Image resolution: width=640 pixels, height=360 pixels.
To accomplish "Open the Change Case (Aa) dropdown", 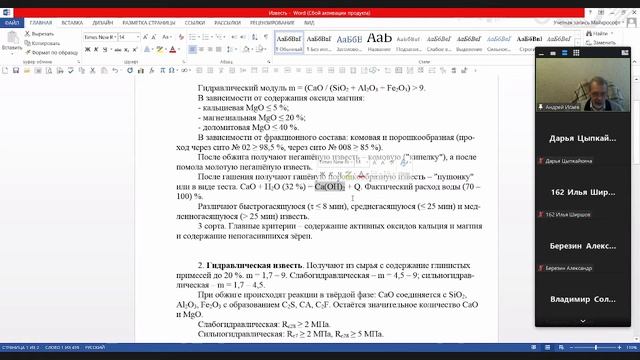I will click(167, 37).
